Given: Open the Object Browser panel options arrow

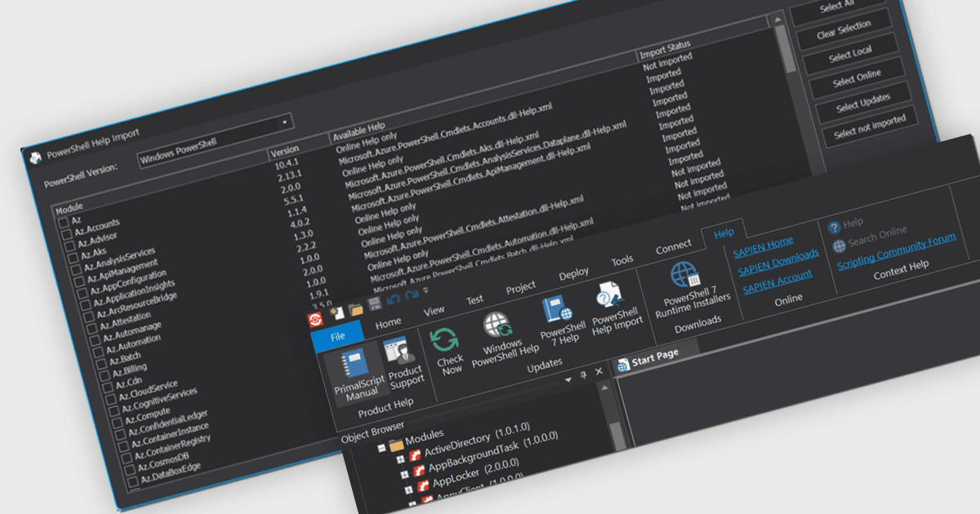Looking at the screenshot, I should pyautogui.click(x=568, y=380).
